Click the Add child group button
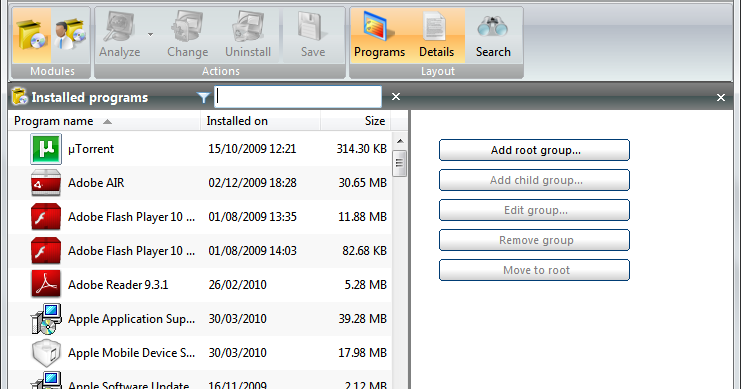This screenshot has height=389, width=741. tap(534, 180)
